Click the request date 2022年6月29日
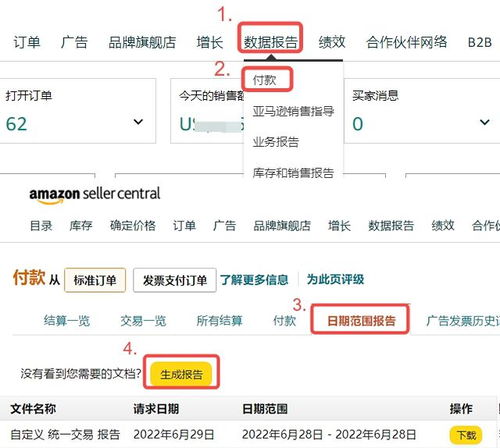This screenshot has width=500, height=448. (174, 434)
